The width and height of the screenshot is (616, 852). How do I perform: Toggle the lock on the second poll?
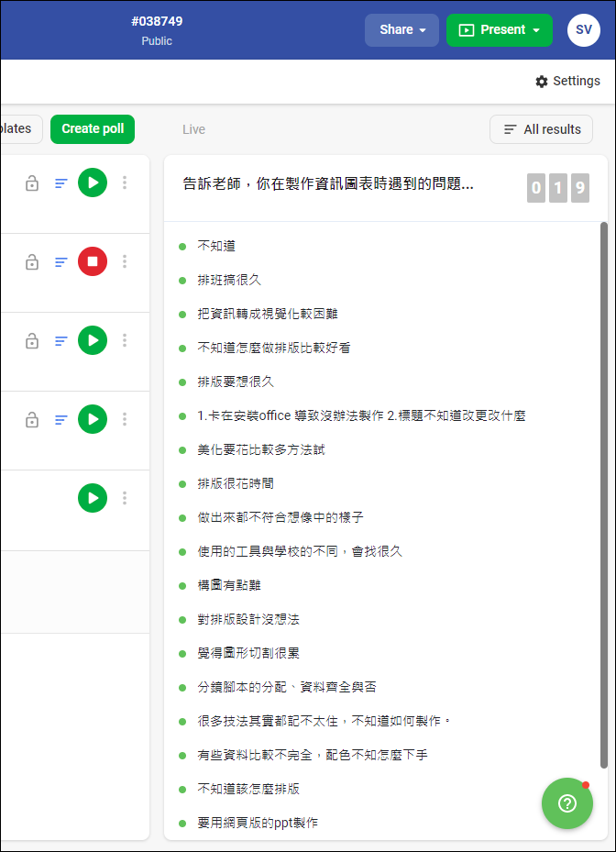pos(32,262)
